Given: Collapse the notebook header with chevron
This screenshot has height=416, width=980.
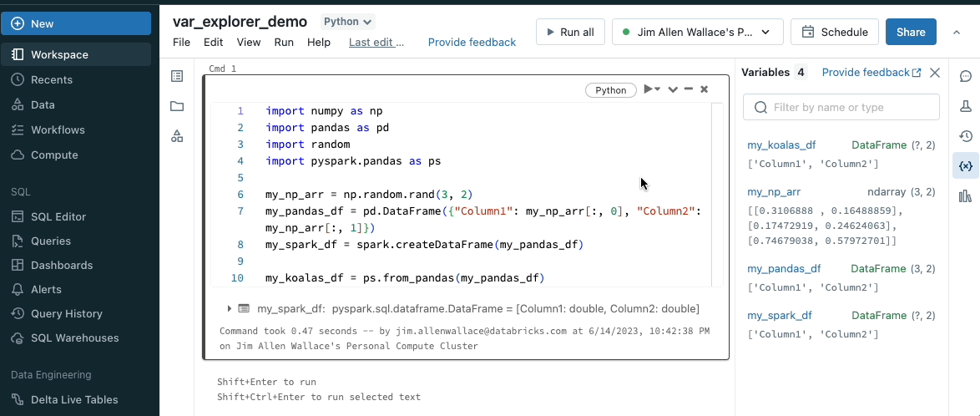Looking at the screenshot, I should tap(957, 32).
